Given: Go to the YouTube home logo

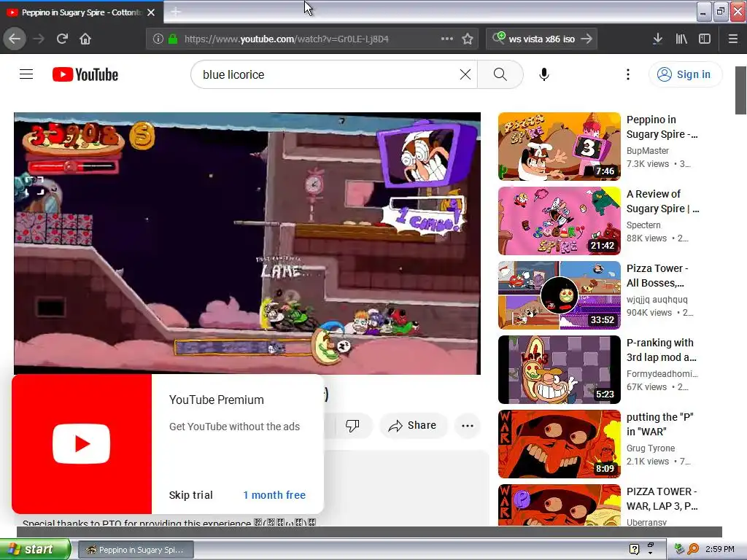Looking at the screenshot, I should tap(85, 75).
